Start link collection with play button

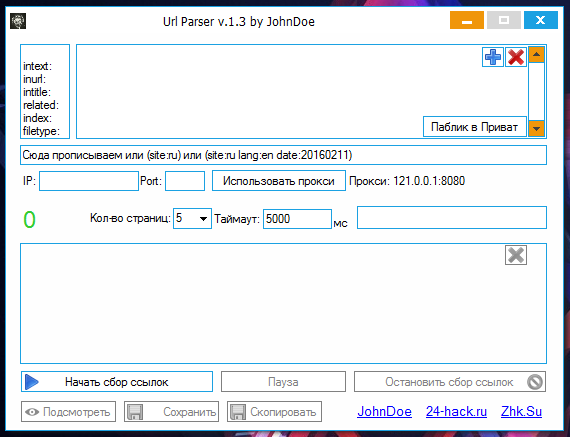point(117,382)
